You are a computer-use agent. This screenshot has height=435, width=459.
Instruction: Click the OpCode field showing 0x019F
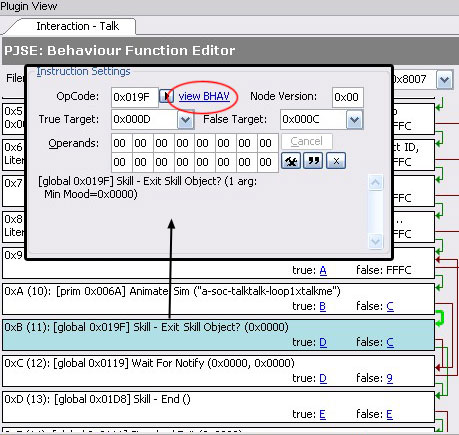(135, 97)
